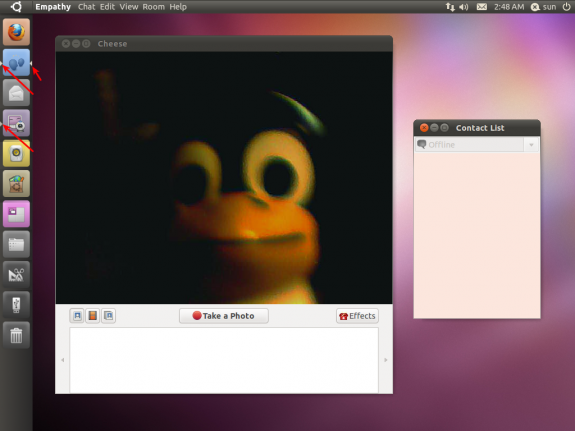Select the Cheese webcam launcher icon

click(17, 123)
